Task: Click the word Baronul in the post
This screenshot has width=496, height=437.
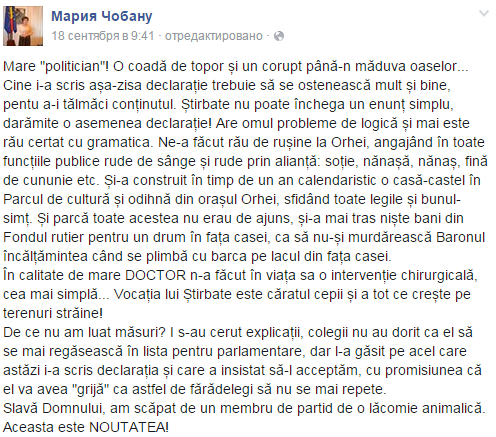Action: [460, 237]
